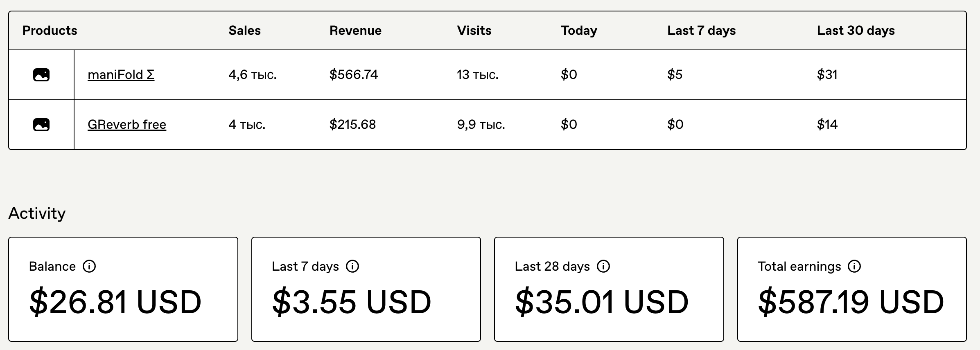Screen dimensions: 980x350
Task: Select the $566.74 revenue cell for maniFold
Action: coord(354,75)
